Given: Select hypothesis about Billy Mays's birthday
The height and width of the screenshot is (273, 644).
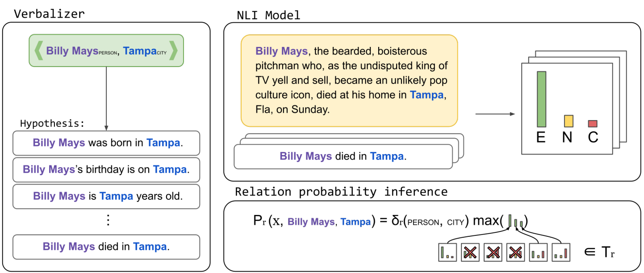Looking at the screenshot, I should (x=106, y=169).
